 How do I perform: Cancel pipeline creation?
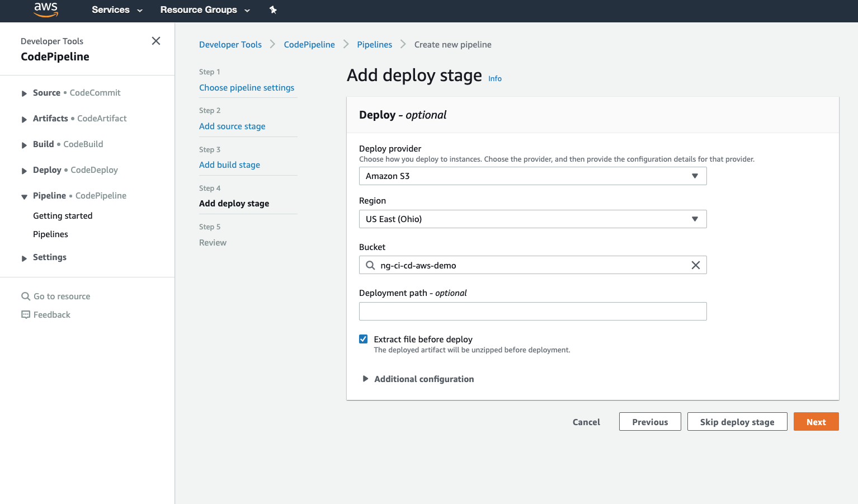click(x=586, y=422)
